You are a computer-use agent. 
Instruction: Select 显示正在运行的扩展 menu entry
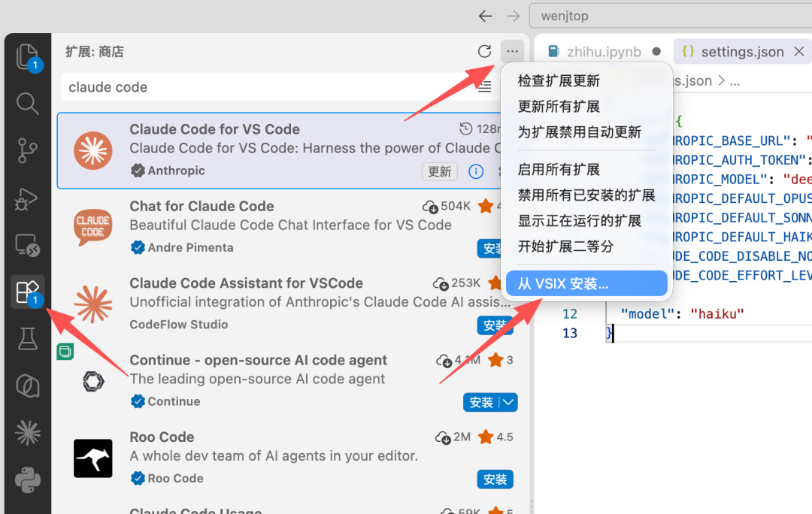pyautogui.click(x=586, y=220)
